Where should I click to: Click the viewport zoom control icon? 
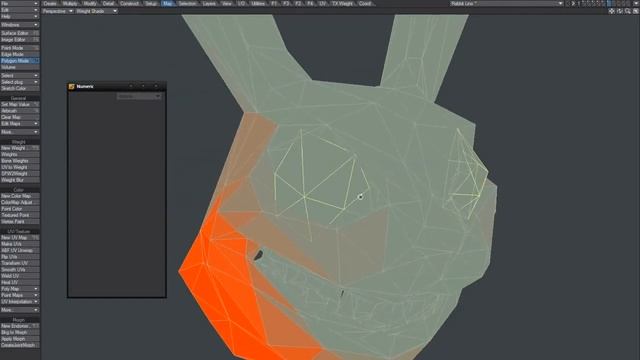(628, 11)
